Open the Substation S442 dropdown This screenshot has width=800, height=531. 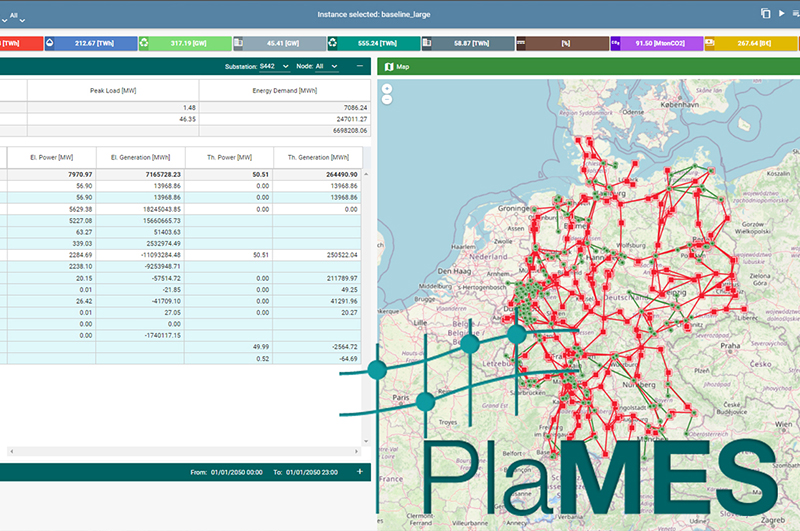[x=273, y=66]
